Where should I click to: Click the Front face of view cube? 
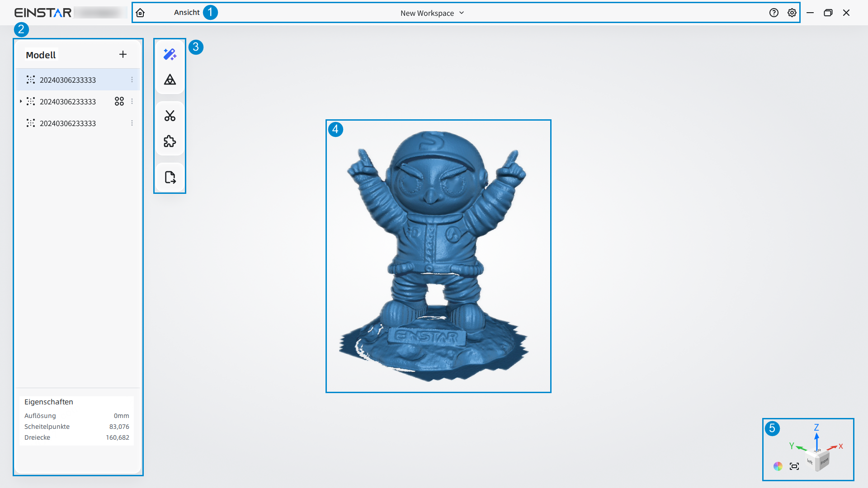point(825,462)
